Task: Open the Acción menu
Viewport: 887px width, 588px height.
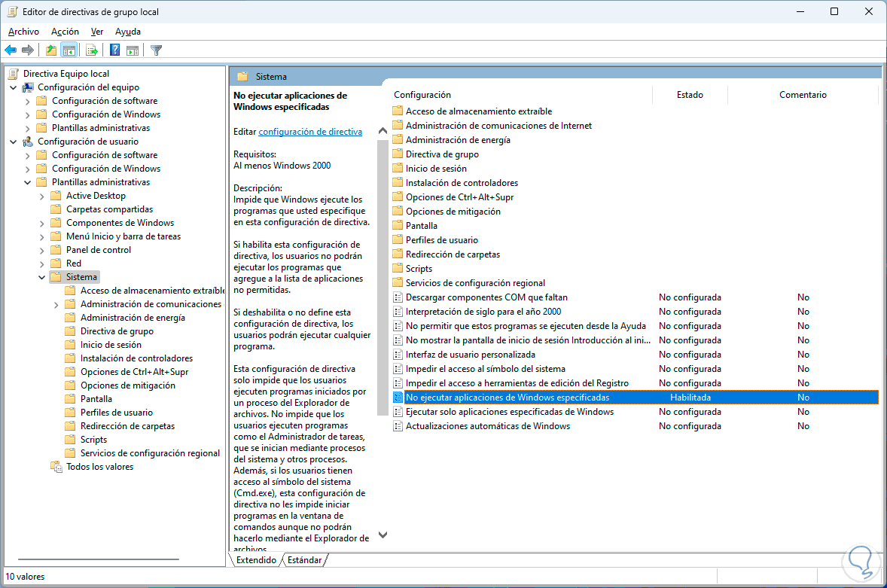Action: click(65, 32)
